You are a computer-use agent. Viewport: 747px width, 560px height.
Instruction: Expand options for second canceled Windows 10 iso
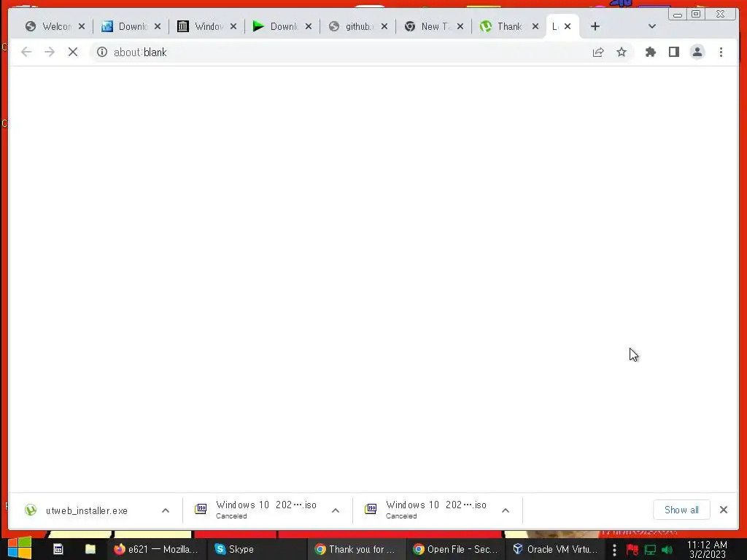tap(506, 510)
